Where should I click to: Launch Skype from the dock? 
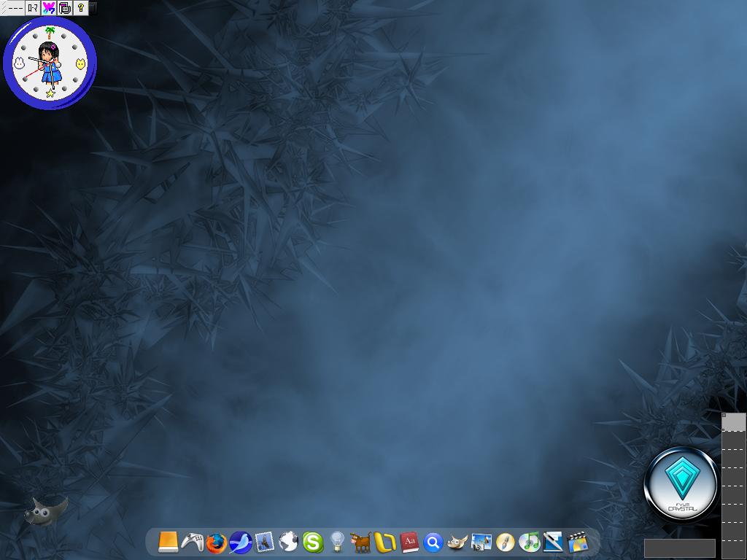coord(312,542)
